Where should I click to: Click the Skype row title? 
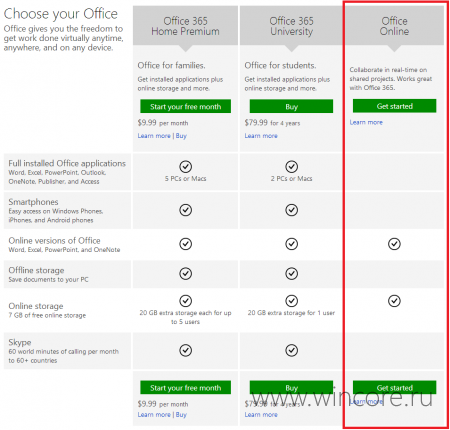point(20,343)
